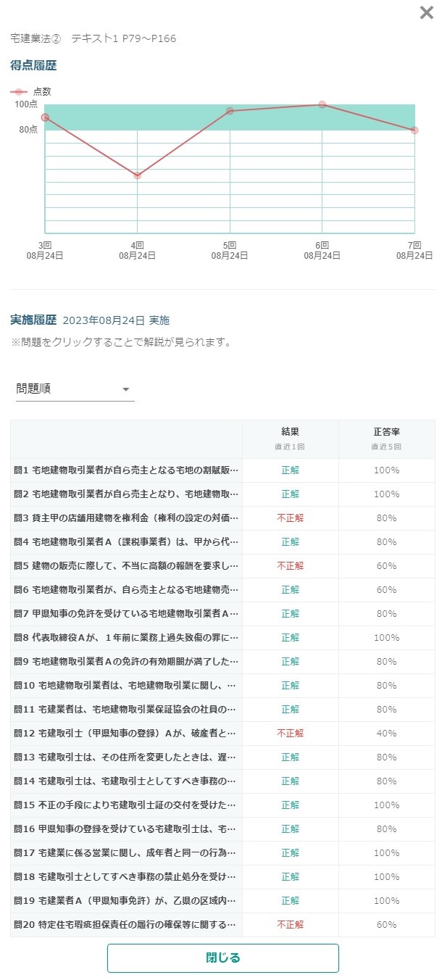Close the dialog with the X icon
This screenshot has width=442, height=980.
click(x=427, y=12)
